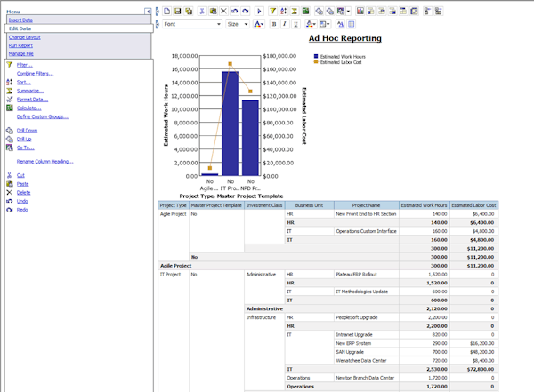Click the Redo arrow in top toolbar
The width and height of the screenshot is (534, 392).
coord(246,12)
